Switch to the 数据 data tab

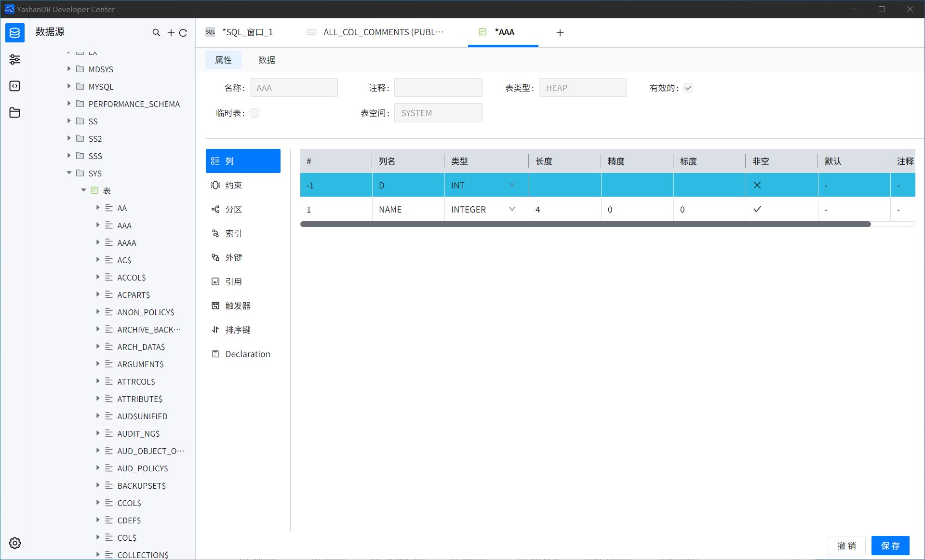[267, 60]
